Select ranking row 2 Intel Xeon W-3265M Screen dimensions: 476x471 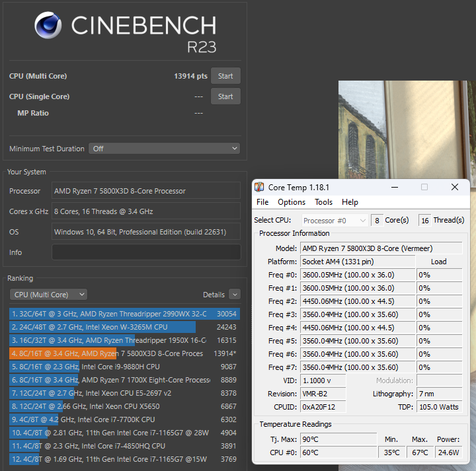124,327
